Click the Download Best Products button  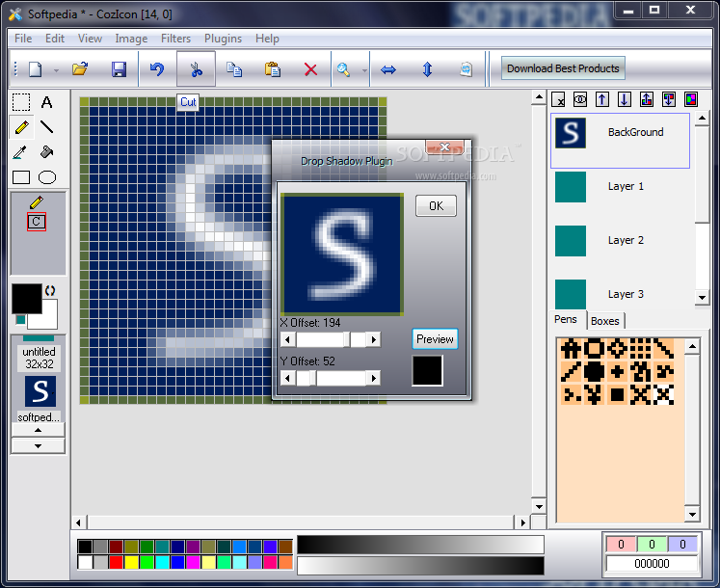[563, 68]
